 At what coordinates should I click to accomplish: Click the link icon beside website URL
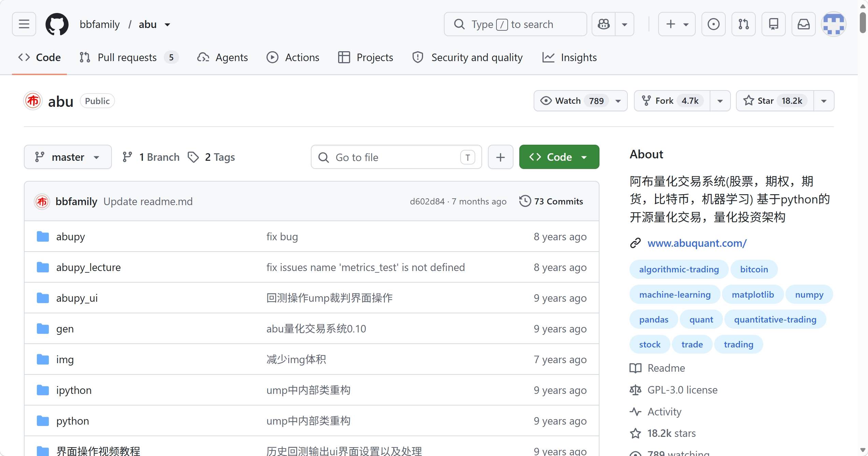pyautogui.click(x=635, y=243)
